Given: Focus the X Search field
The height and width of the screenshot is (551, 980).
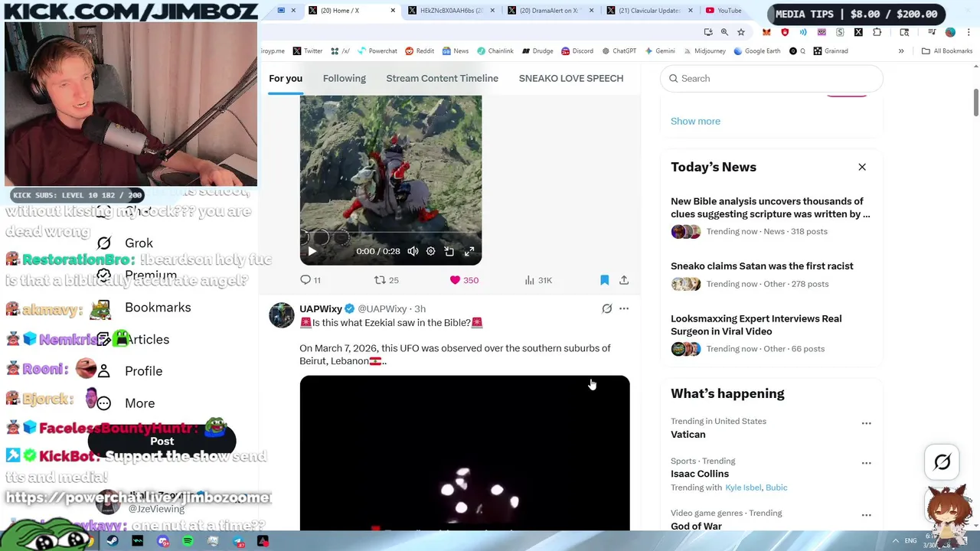Looking at the screenshot, I should click(x=772, y=78).
